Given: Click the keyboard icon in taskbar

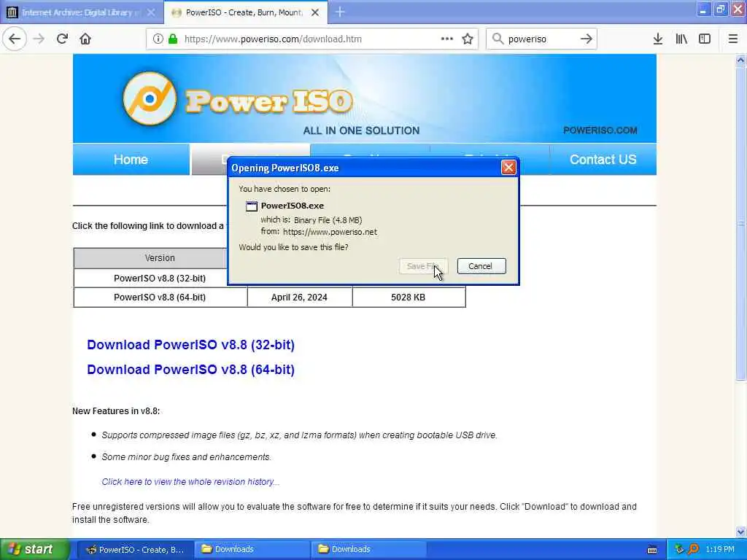Looking at the screenshot, I should tap(652, 550).
